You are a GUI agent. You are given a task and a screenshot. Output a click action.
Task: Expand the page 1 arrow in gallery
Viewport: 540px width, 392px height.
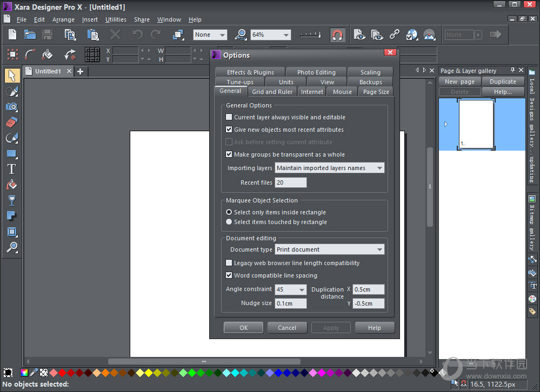[x=445, y=124]
